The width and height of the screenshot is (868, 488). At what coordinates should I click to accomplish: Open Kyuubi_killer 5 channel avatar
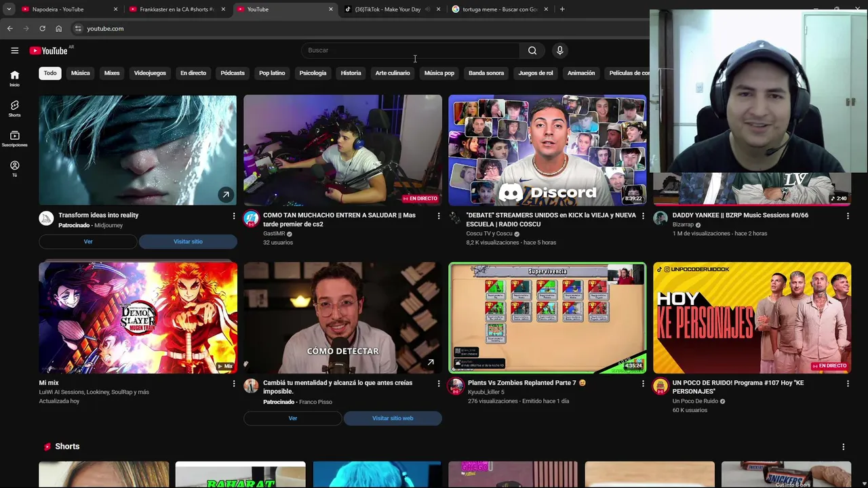coord(456,386)
